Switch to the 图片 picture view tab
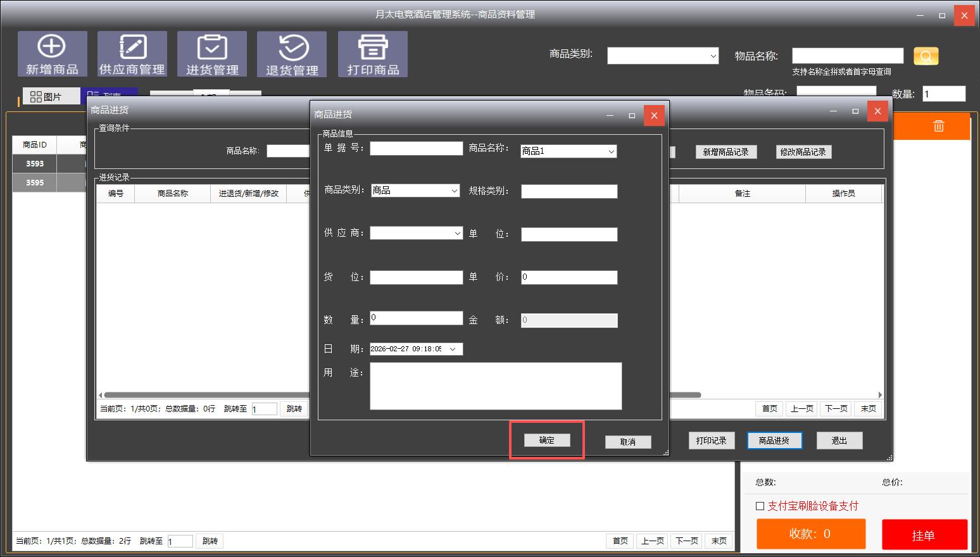 point(47,96)
